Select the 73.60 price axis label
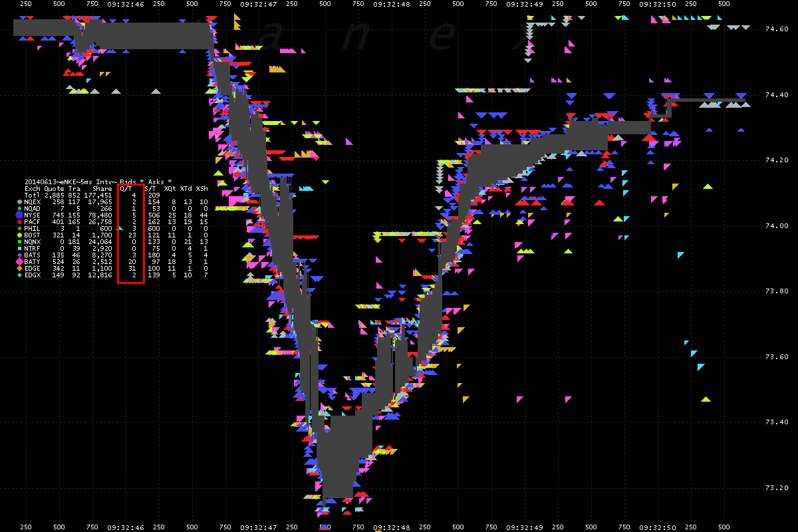Viewport: 798px width, 532px height. tap(777, 357)
